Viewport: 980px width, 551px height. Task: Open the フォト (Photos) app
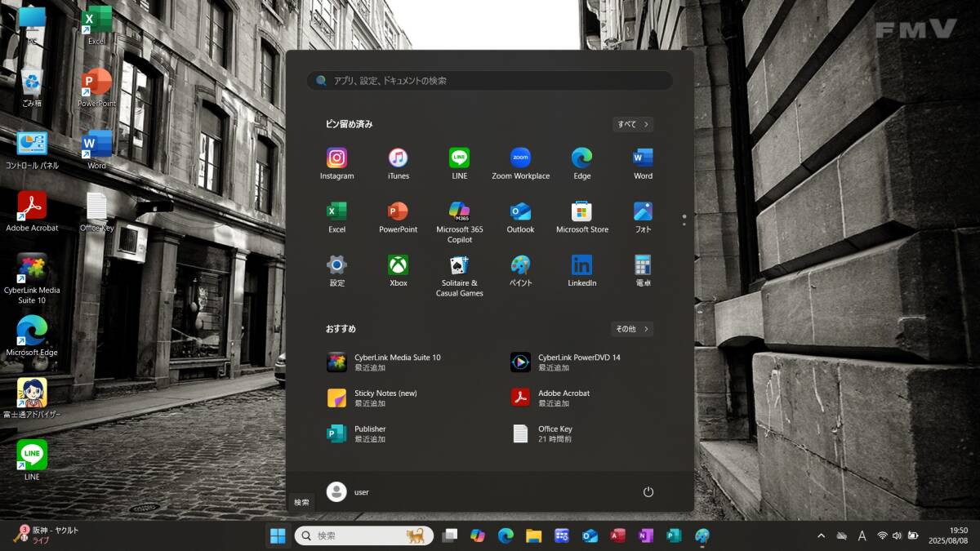[643, 218]
